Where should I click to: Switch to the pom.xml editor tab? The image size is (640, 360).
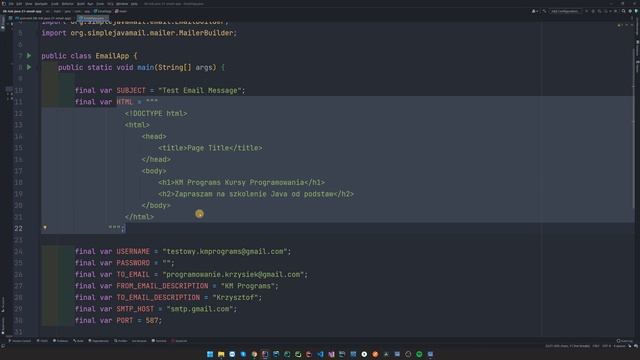(x=42, y=18)
